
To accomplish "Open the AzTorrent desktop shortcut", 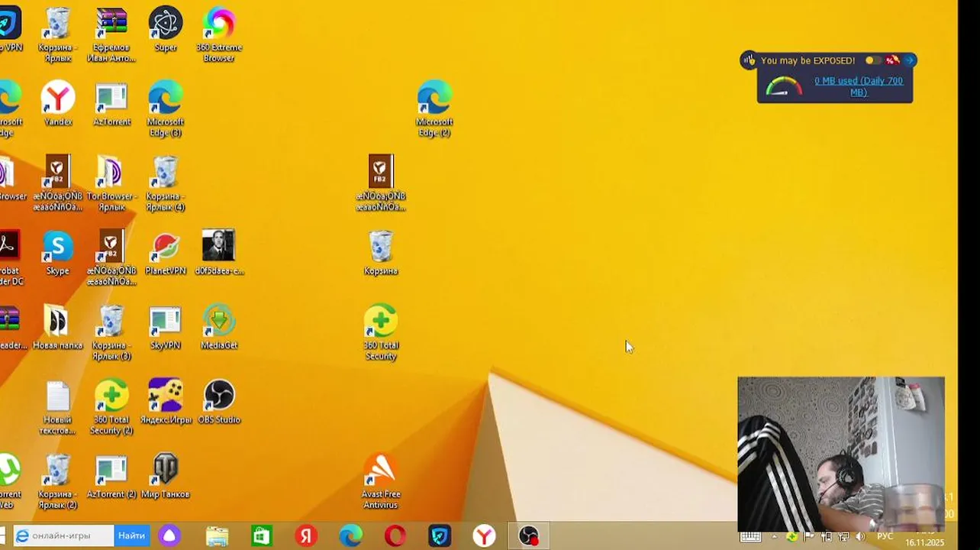I will (111, 104).
